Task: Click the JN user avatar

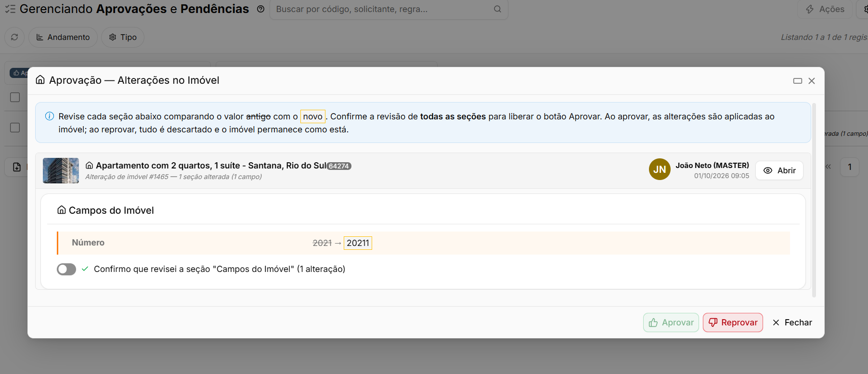Action: [x=660, y=169]
